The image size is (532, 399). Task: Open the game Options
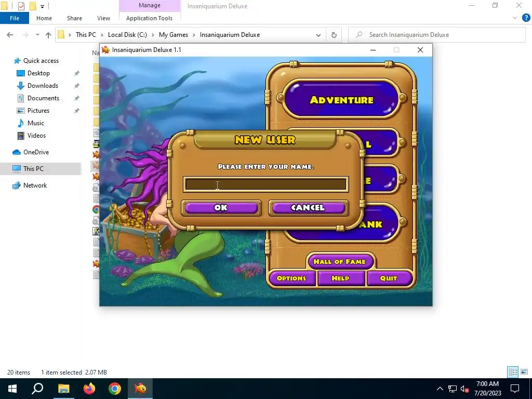(291, 278)
